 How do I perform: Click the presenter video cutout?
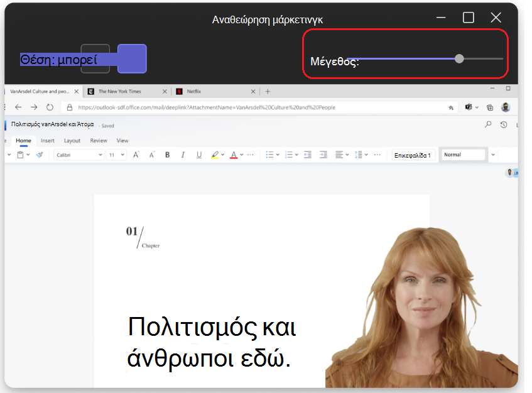(x=421, y=307)
